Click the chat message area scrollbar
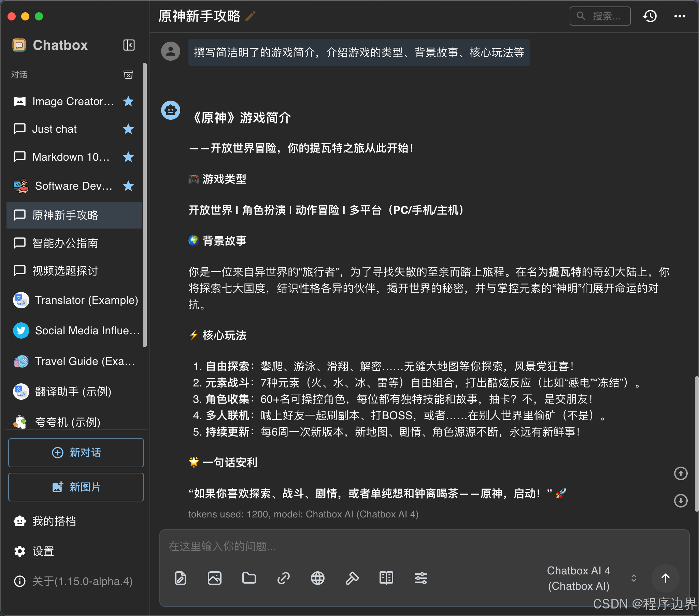 (x=697, y=444)
